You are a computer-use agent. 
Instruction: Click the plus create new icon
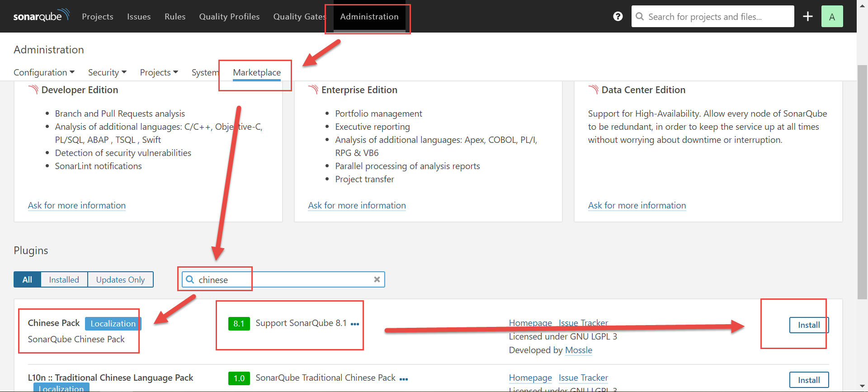point(807,16)
